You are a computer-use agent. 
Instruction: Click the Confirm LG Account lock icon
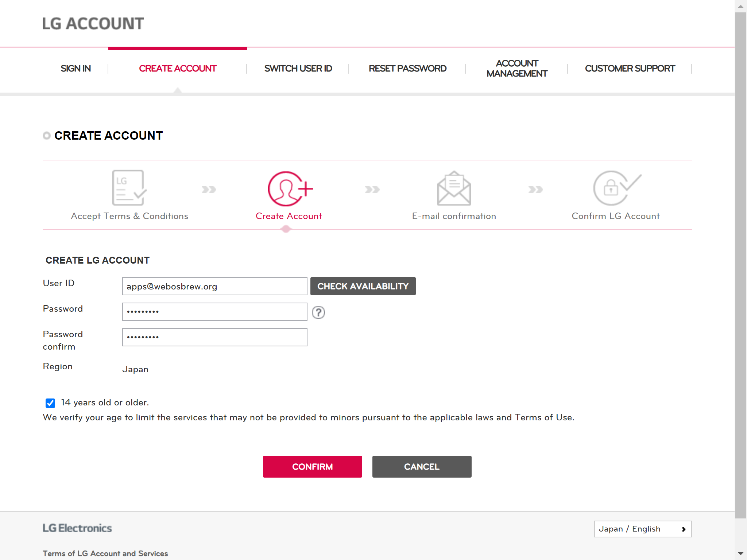pyautogui.click(x=617, y=188)
